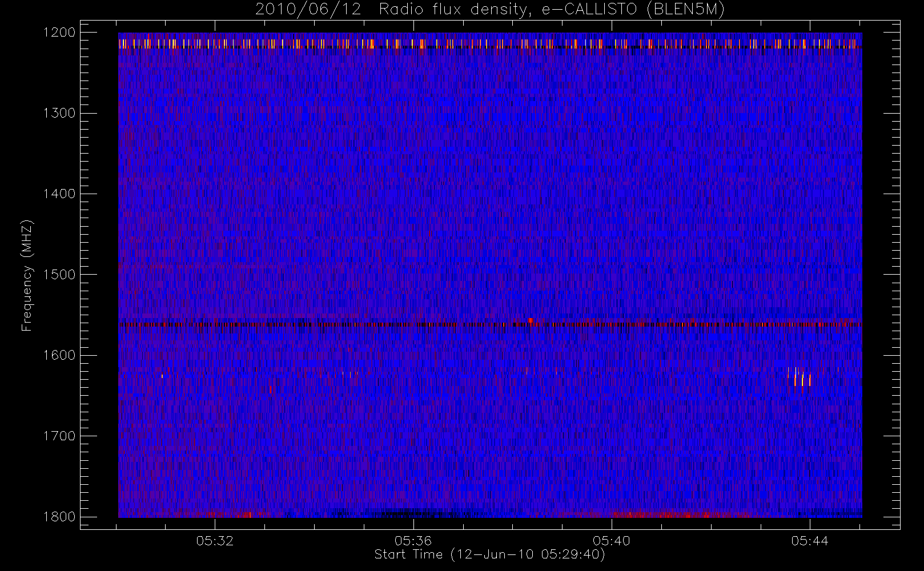Click the 05:44 time tick label
Image resolution: width=924 pixels, height=571 pixels.
[x=810, y=541]
